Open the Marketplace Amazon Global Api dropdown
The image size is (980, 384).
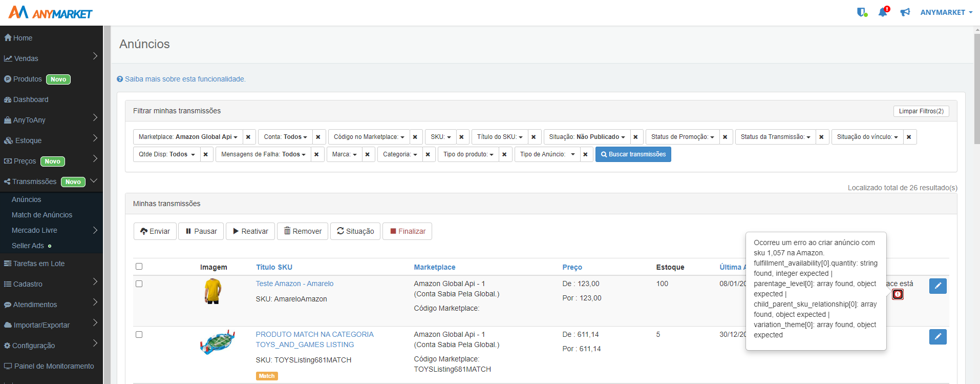pyautogui.click(x=188, y=137)
